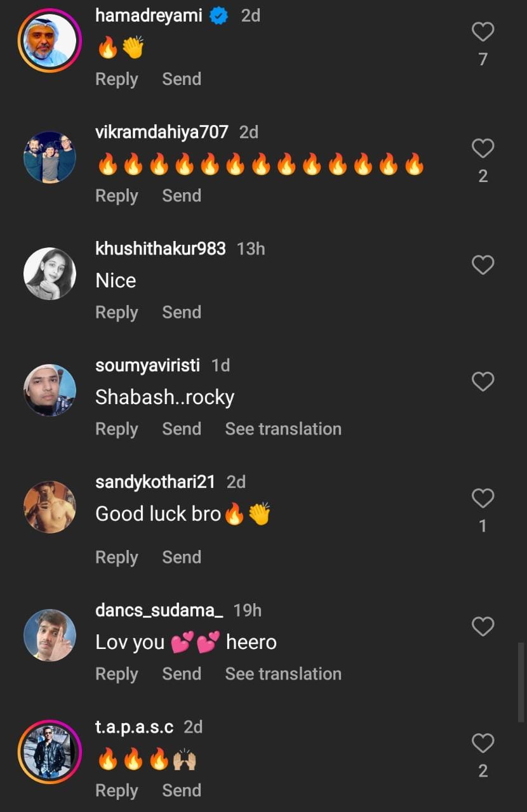Reply to khushithakur983's comment
The image size is (527, 812).
coord(117,313)
